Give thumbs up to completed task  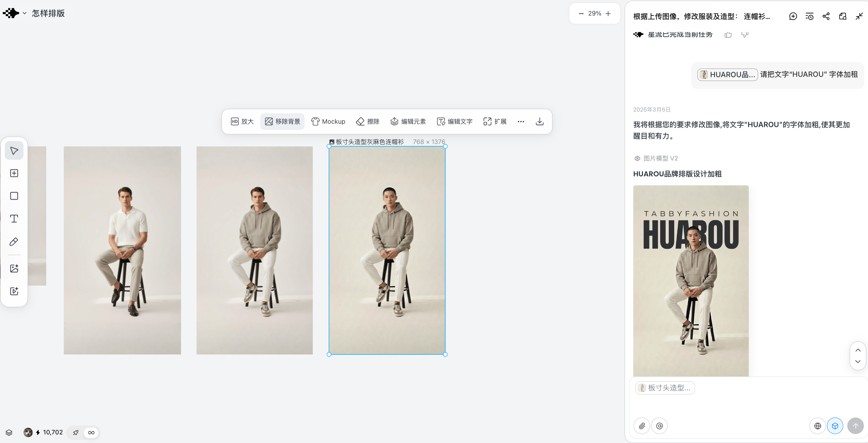728,35
